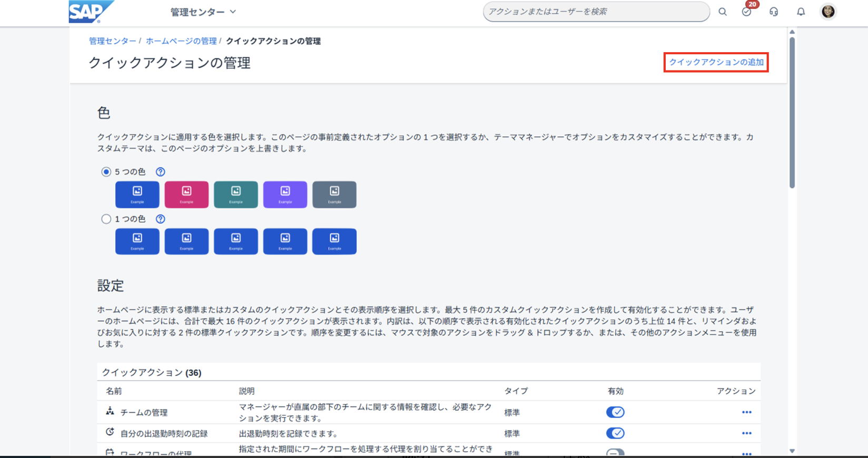
Task: Select the 1つの色 radio button
Action: (106, 219)
